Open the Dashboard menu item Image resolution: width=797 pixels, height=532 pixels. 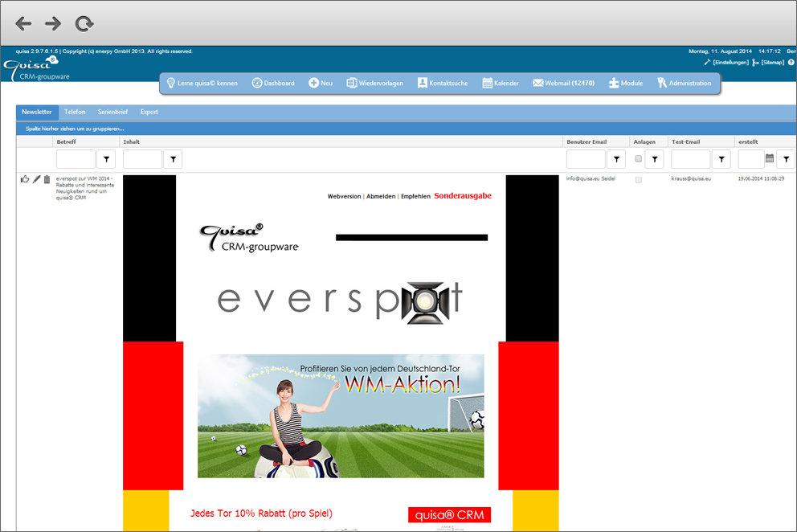(273, 83)
